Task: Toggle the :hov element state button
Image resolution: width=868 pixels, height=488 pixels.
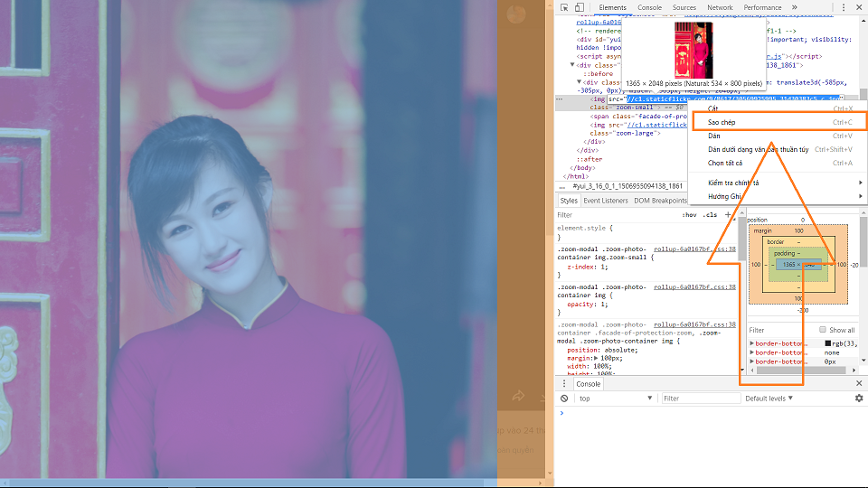Action: click(x=689, y=215)
